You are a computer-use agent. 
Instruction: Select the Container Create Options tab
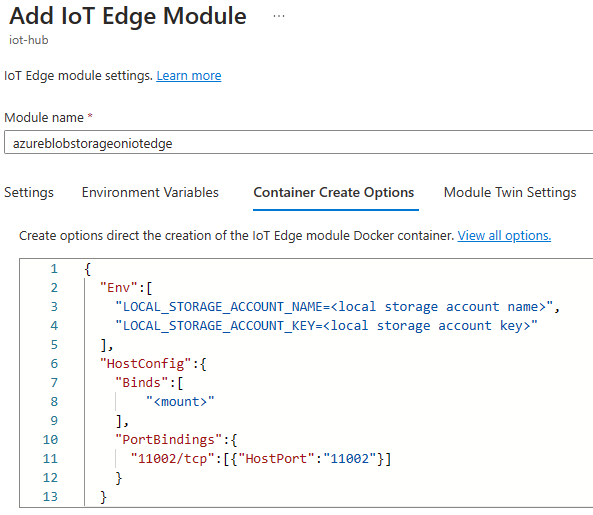(334, 192)
